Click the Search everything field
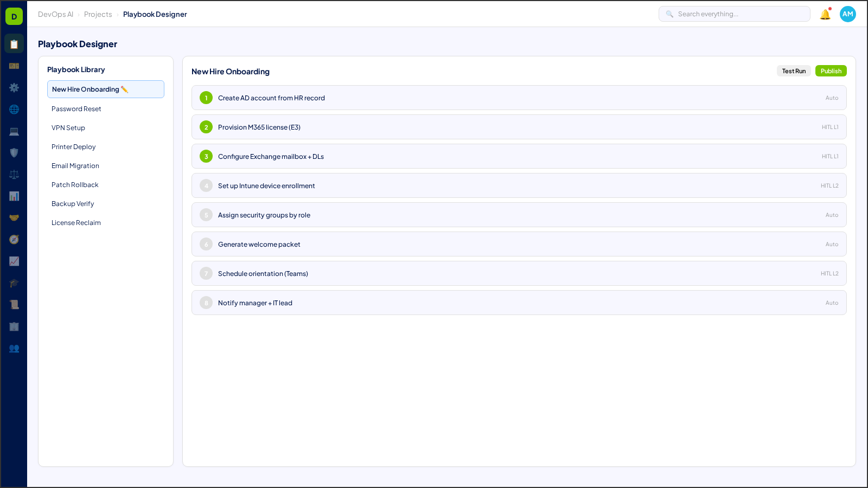 (734, 14)
